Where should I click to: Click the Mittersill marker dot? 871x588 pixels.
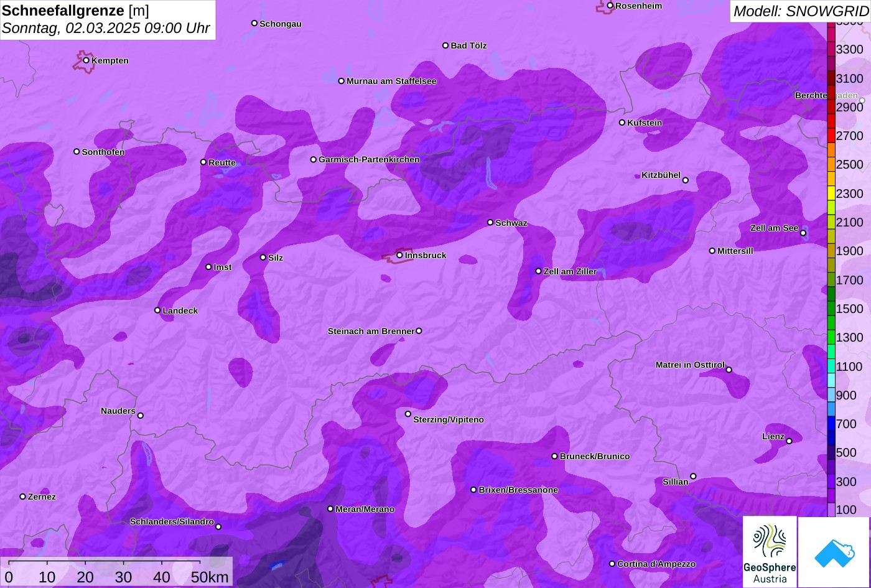pos(712,251)
